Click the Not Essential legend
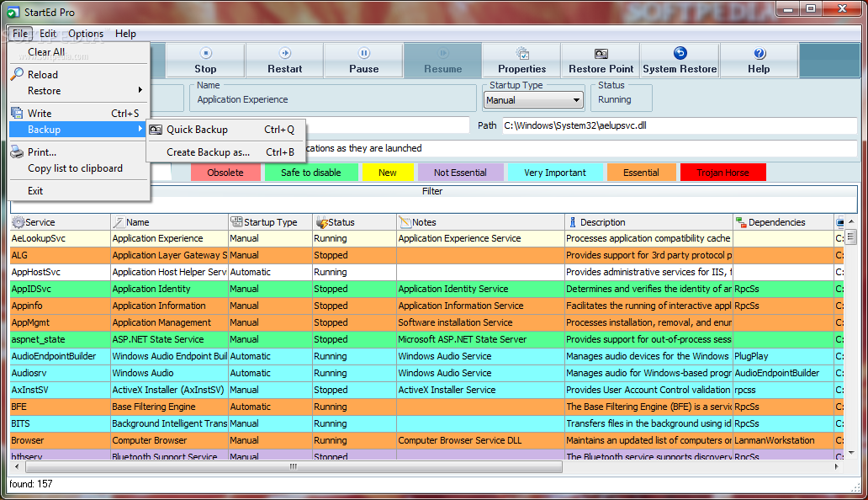868x500 pixels. [460, 173]
